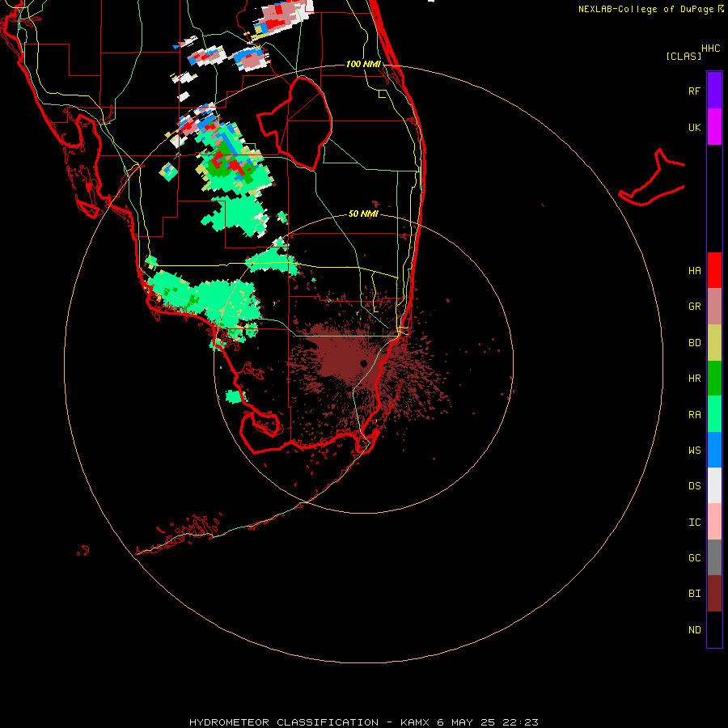The image size is (728, 728).
Task: Click the RF legend label
Action: pos(694,91)
